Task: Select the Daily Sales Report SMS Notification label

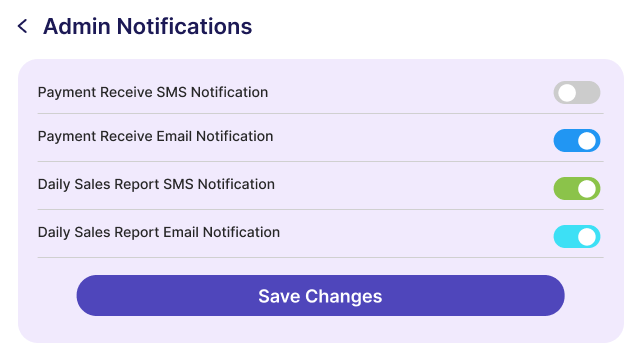Action: tap(156, 184)
